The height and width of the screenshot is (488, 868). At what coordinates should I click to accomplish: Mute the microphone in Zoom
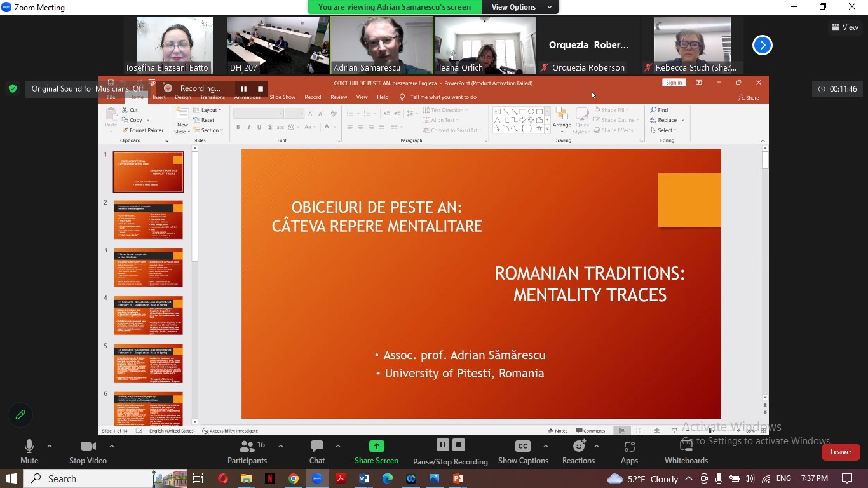tap(29, 446)
